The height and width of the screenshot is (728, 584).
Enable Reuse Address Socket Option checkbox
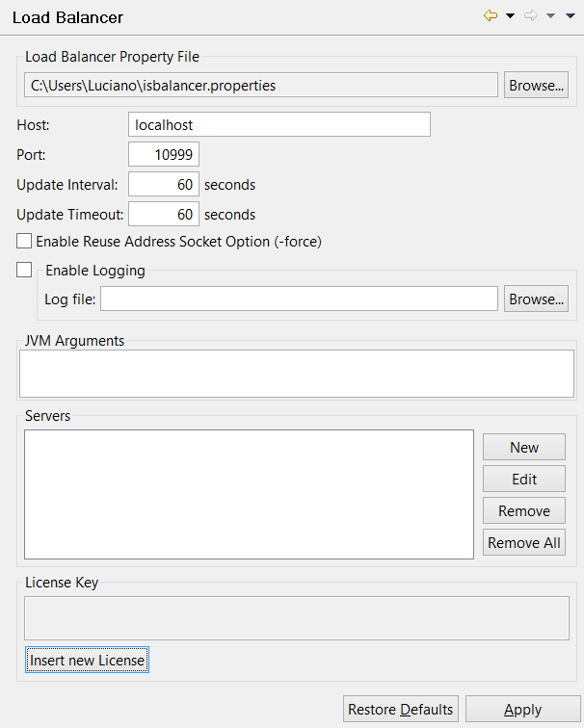coord(24,242)
